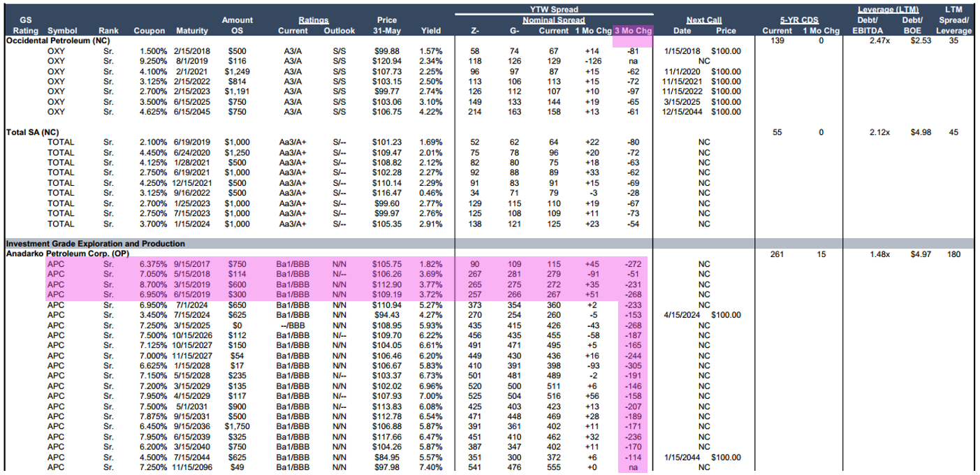The image size is (980, 475).
Task: Click the $84.95 price cell
Action: 388,457
